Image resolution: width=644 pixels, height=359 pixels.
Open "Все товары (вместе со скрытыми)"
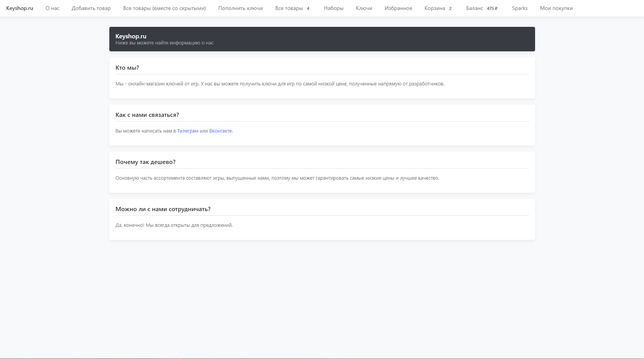coord(164,8)
